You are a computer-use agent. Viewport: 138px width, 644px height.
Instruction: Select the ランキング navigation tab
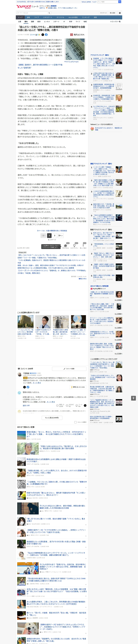[x=86, y=17]
